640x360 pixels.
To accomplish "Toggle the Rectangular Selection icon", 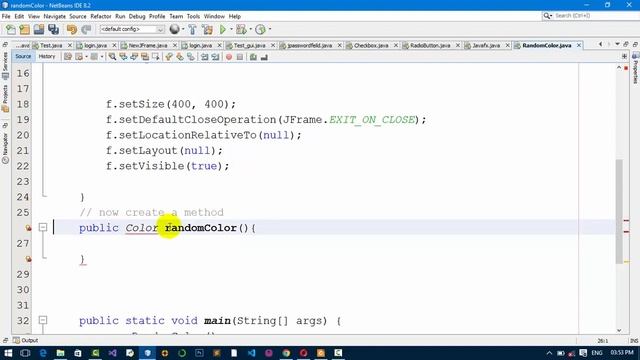I will [x=156, y=57].
